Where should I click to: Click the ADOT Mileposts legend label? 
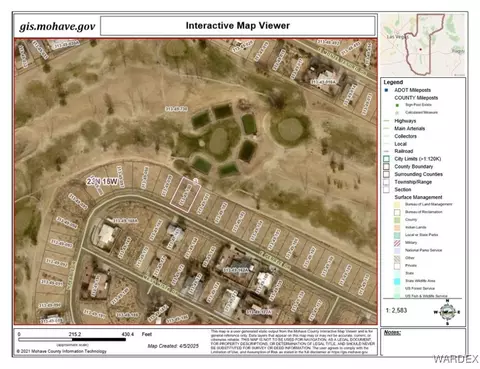pos(413,90)
